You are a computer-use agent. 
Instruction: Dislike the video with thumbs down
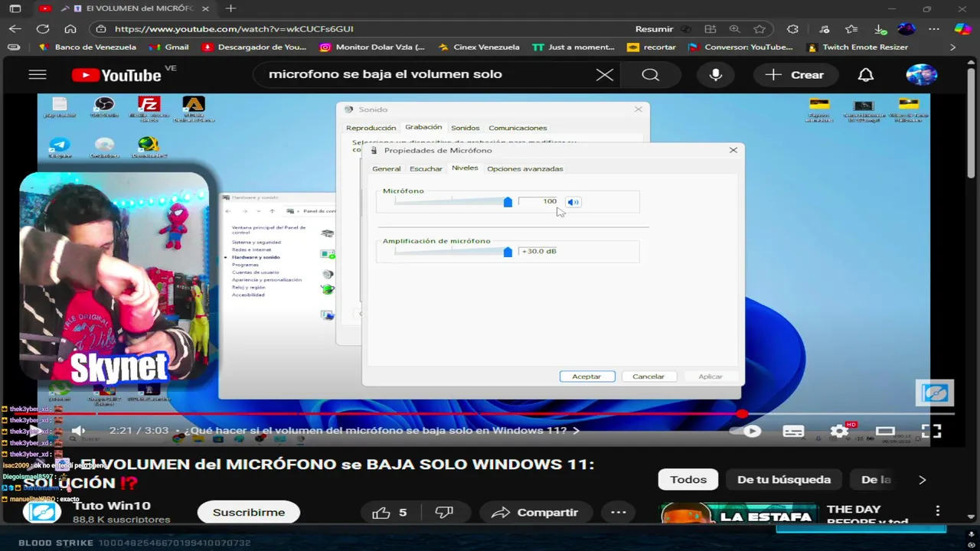tap(444, 512)
